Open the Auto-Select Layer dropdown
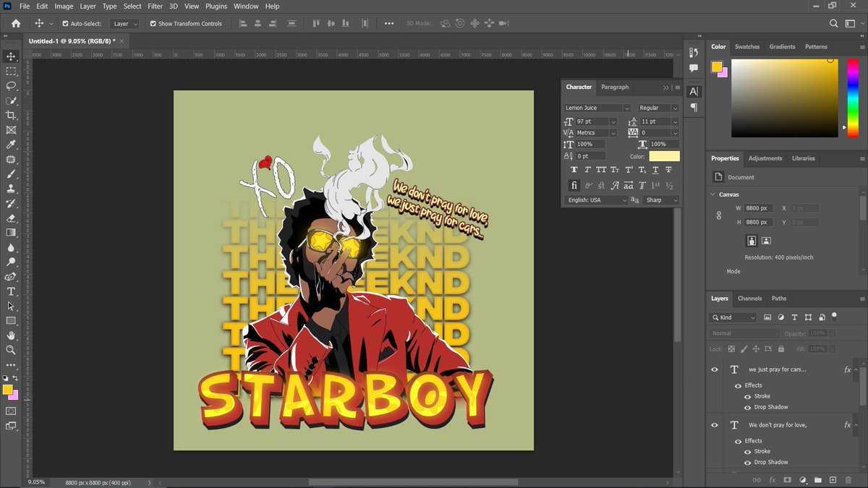Screen dimensions: 868x488 tap(125, 23)
